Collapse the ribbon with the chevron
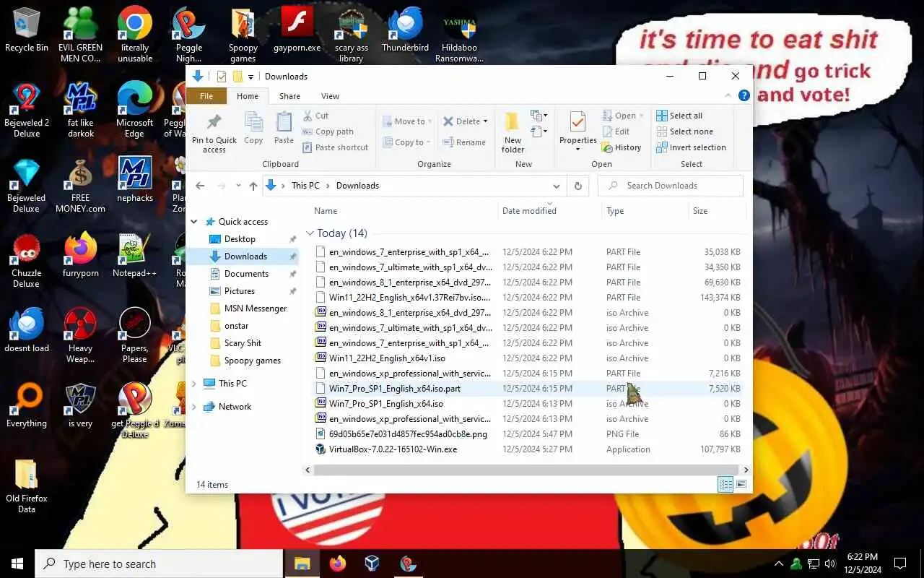The width and height of the screenshot is (924, 578). (728, 95)
